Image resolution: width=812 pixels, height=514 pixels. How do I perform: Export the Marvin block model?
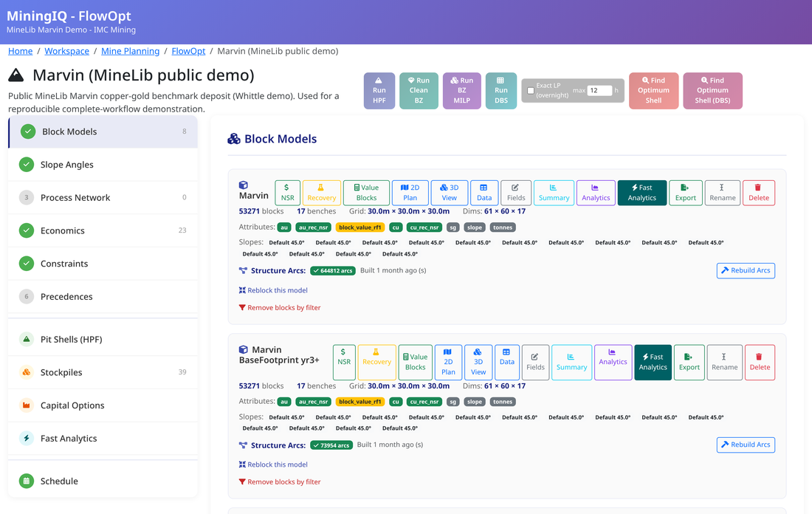coord(686,193)
